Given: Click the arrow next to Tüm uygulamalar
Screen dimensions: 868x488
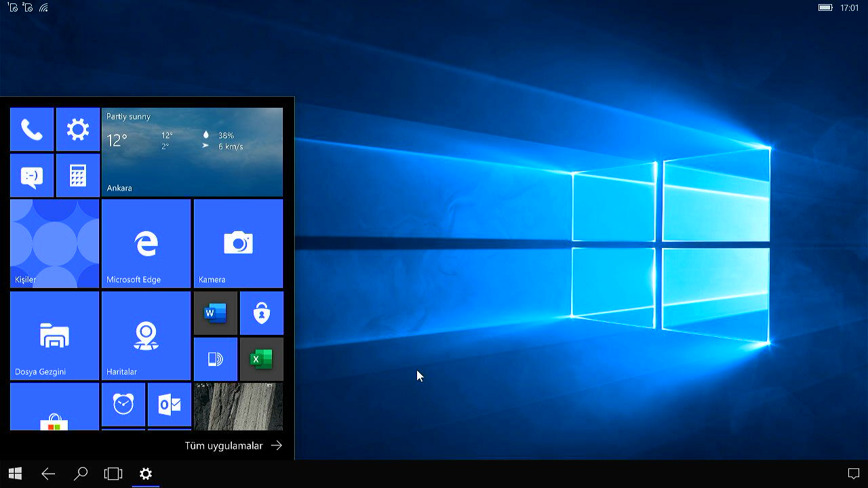Looking at the screenshot, I should pyautogui.click(x=276, y=446).
